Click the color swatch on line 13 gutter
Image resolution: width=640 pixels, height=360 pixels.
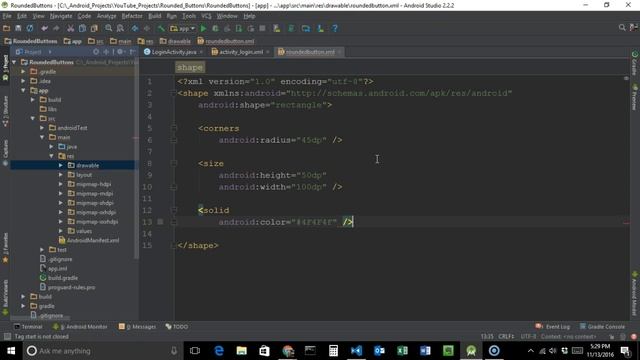pyautogui.click(x=160, y=222)
